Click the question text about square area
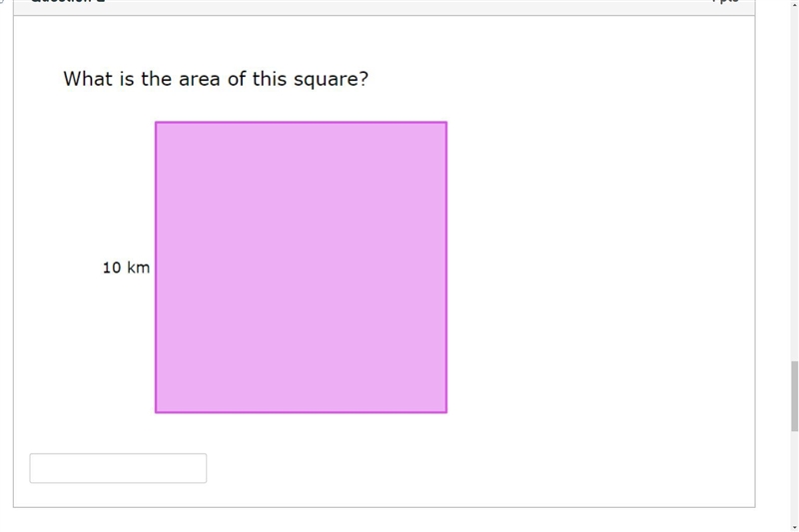 216,79
